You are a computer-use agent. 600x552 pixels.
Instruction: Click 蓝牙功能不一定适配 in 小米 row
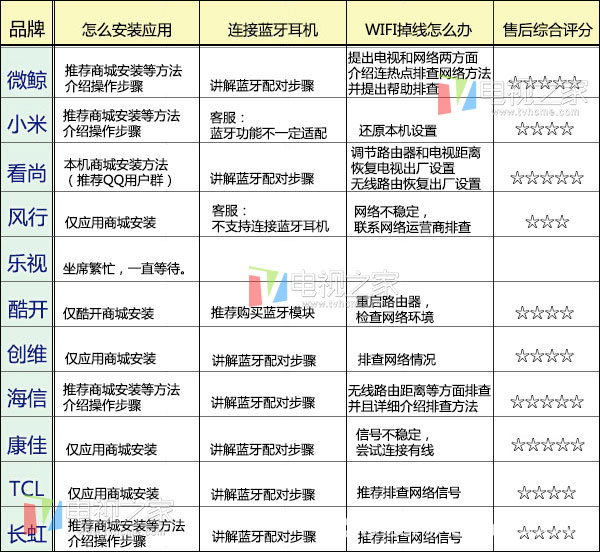point(269,133)
